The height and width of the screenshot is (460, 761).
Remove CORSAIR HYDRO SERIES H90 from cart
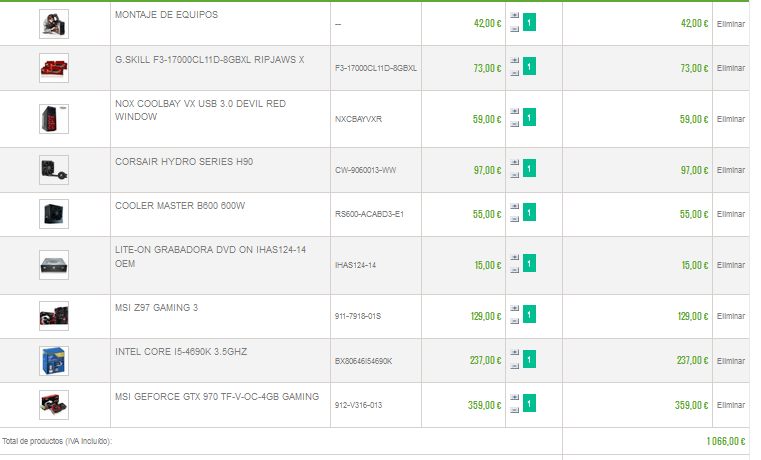pos(730,170)
